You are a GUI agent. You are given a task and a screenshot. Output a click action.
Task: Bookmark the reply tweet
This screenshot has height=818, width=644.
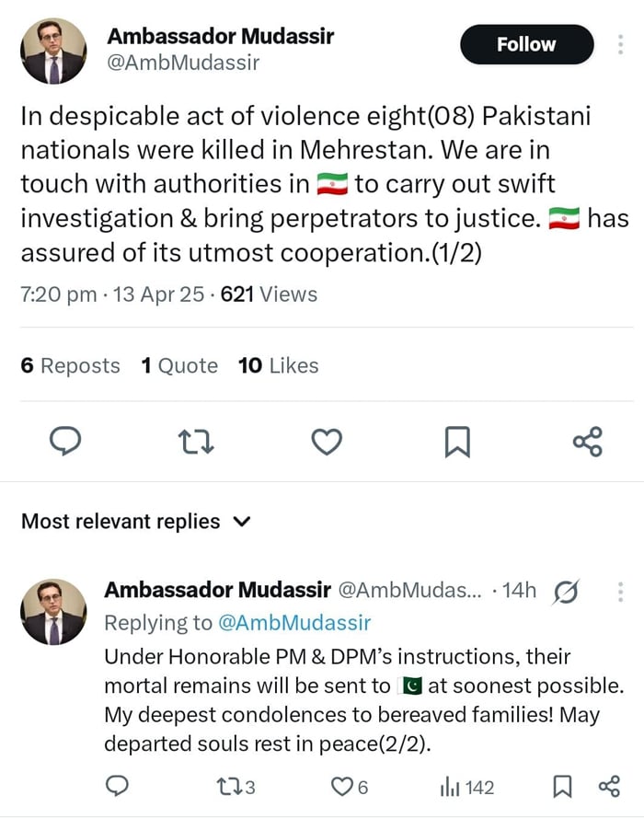tap(561, 788)
